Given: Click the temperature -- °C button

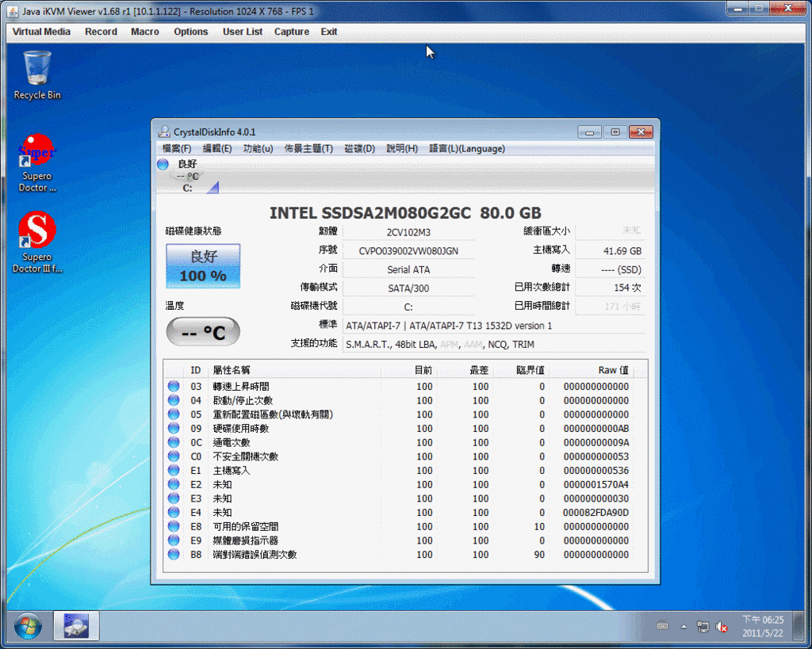Looking at the screenshot, I should pos(203,332).
